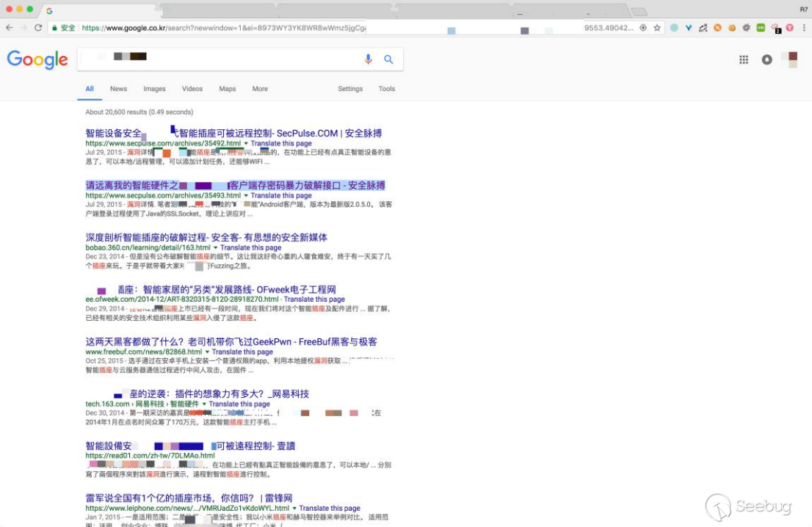Open the pink extension with badge 2
The height and width of the screenshot is (527, 812).
click(x=776, y=29)
